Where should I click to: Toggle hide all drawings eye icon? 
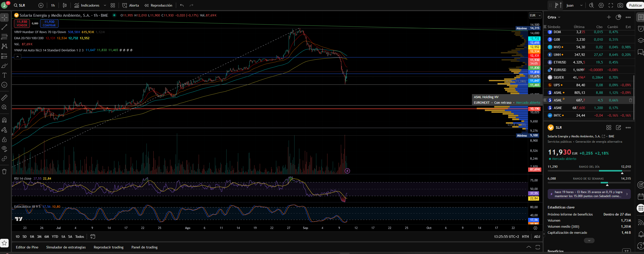tap(4, 149)
